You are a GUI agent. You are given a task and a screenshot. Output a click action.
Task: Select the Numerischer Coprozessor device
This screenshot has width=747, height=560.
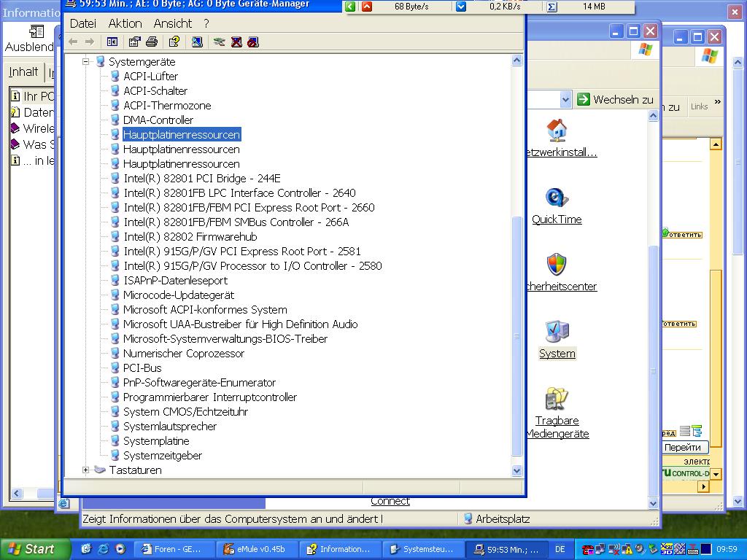[x=183, y=354]
